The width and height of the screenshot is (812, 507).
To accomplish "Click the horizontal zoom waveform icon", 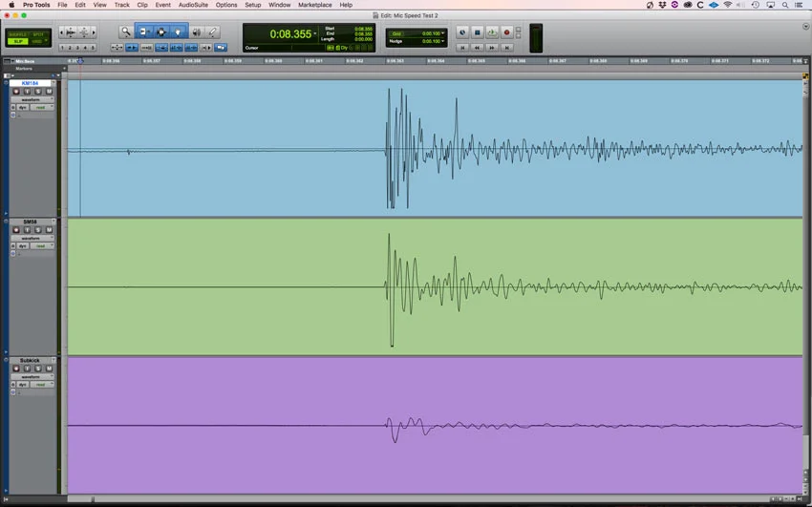I will tap(71, 32).
